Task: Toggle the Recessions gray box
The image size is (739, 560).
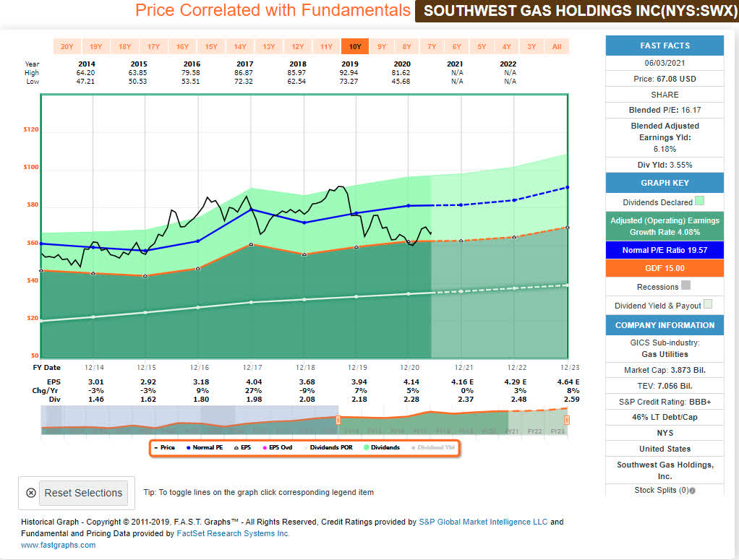Action: 686,285
